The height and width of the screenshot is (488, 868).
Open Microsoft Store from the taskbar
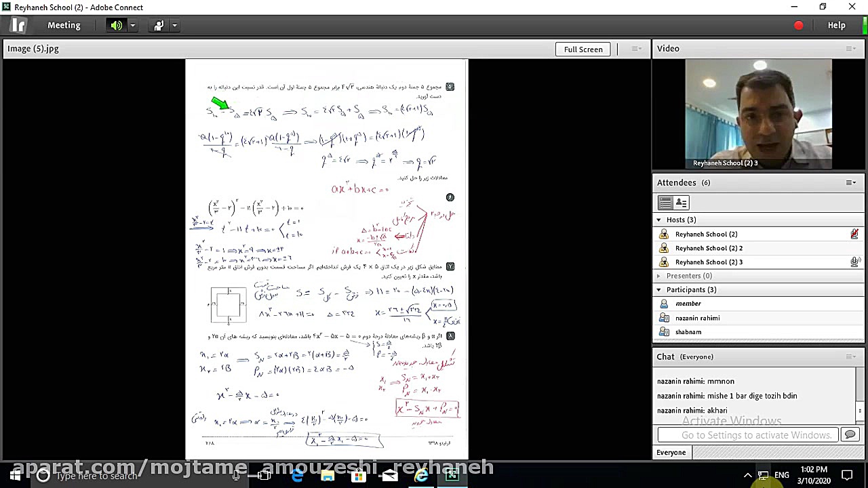359,476
